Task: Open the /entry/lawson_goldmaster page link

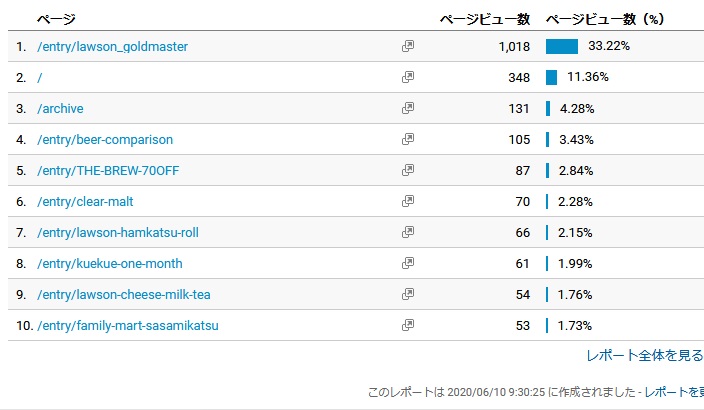Action: coord(112,47)
